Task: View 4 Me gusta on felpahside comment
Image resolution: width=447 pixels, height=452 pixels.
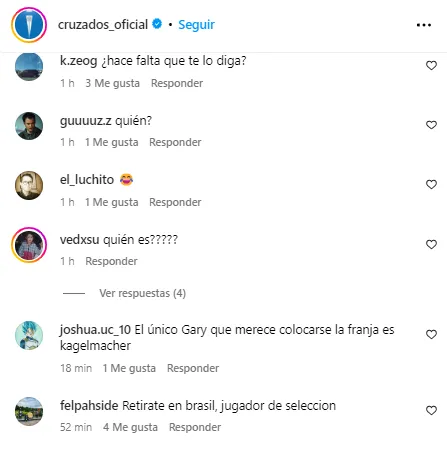Action: point(130,427)
